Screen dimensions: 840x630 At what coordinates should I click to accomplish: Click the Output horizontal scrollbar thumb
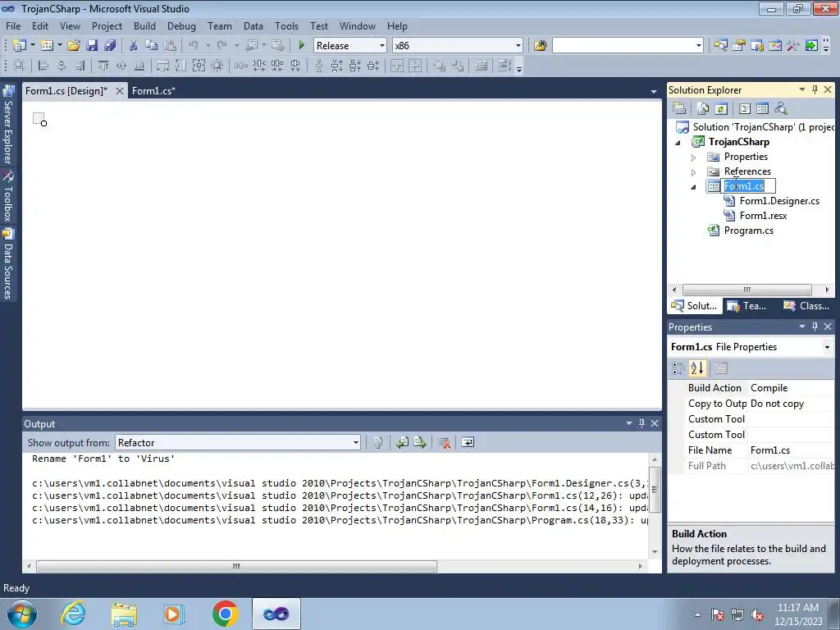(x=236, y=566)
